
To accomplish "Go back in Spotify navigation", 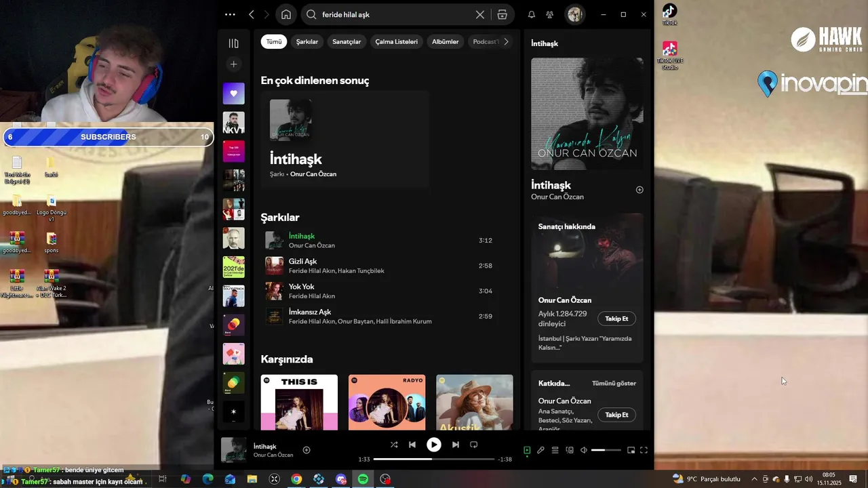I will pos(252,14).
